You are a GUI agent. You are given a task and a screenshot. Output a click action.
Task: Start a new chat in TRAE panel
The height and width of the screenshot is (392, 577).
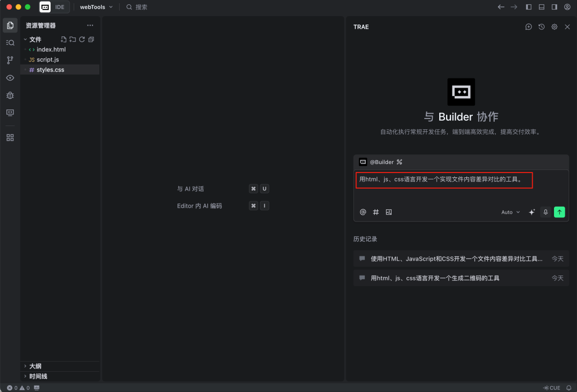coord(528,27)
